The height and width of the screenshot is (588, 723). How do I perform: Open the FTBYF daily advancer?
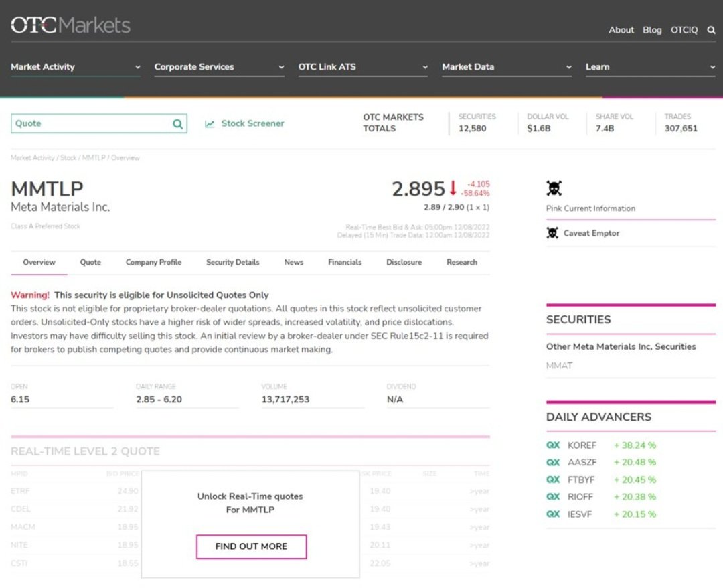(x=581, y=480)
